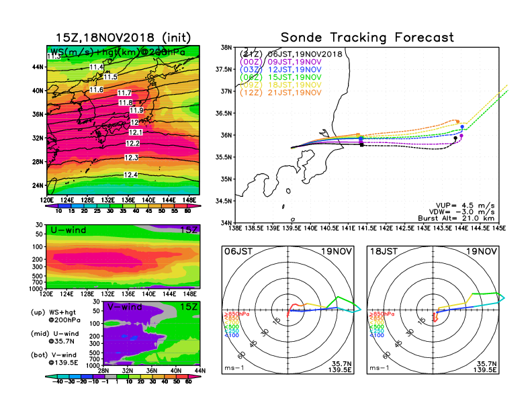Click the swatch between -40 and -30 in bottom colorbar
The image size is (532, 411).
tap(62, 377)
